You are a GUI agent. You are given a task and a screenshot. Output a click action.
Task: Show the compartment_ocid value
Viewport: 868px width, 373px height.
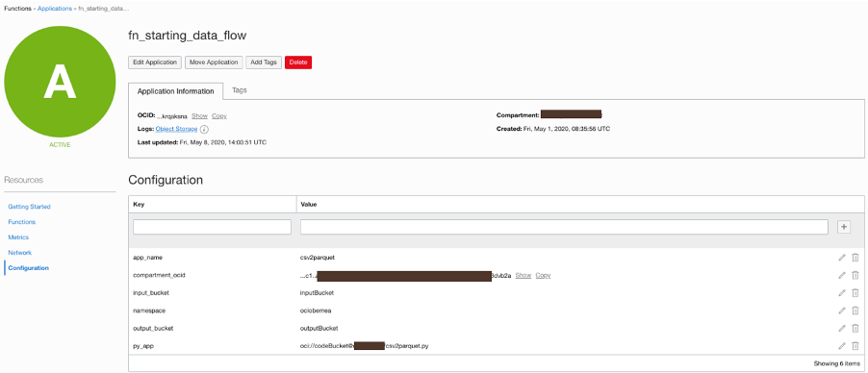coord(523,275)
